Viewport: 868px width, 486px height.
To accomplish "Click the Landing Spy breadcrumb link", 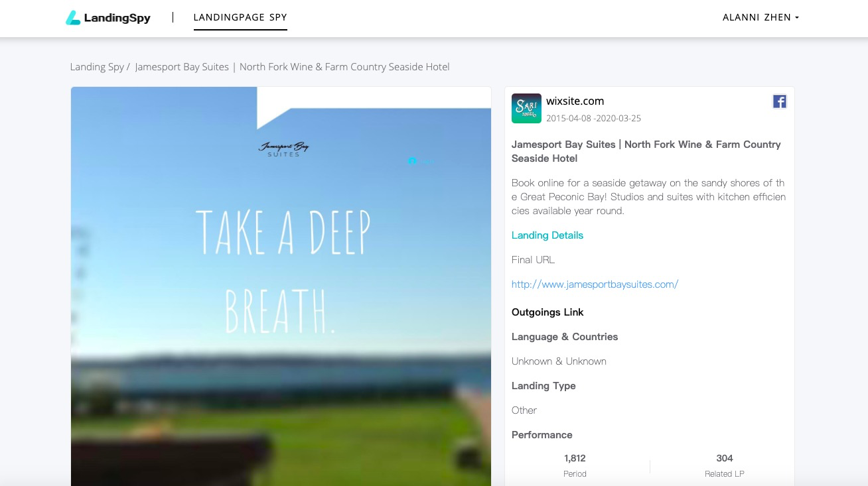I will point(97,67).
